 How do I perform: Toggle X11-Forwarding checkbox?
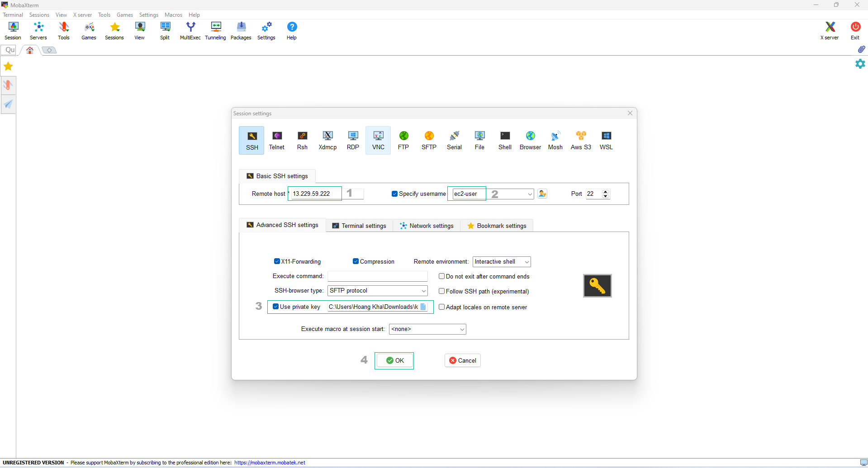[277, 261]
